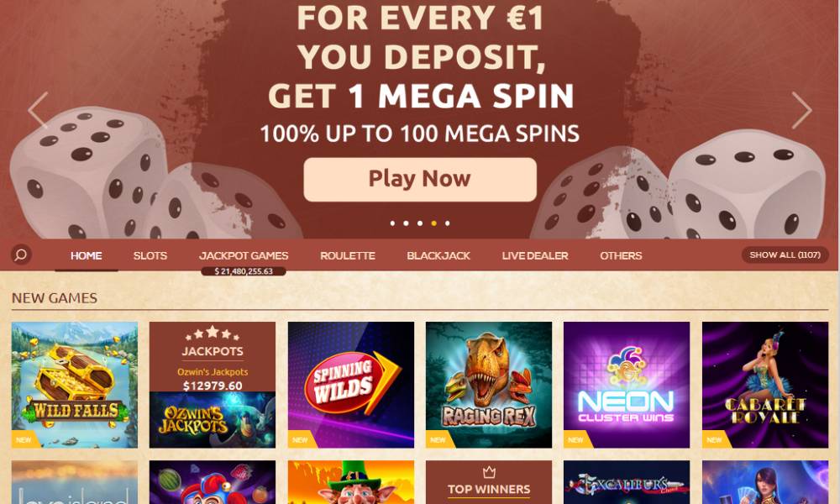Open the Slots tab
Image resolution: width=840 pixels, height=504 pixels.
coord(150,255)
